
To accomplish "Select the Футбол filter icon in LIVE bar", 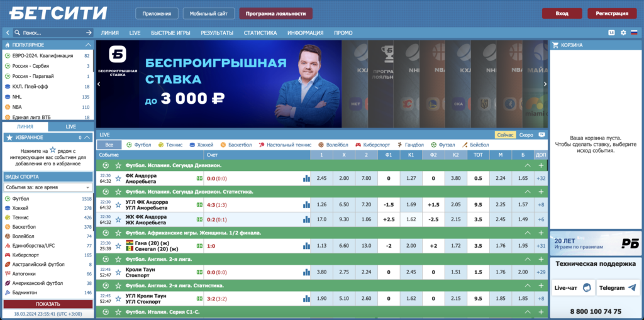I will click(x=129, y=145).
